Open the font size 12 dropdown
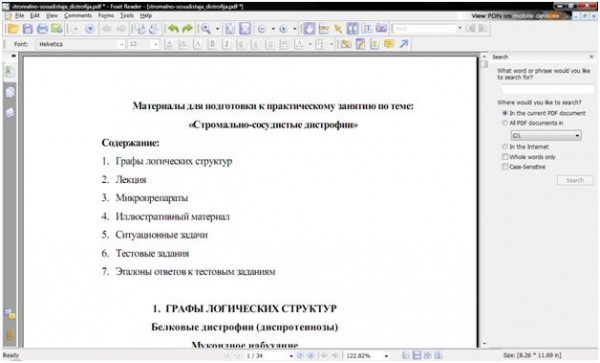 pyautogui.click(x=155, y=44)
